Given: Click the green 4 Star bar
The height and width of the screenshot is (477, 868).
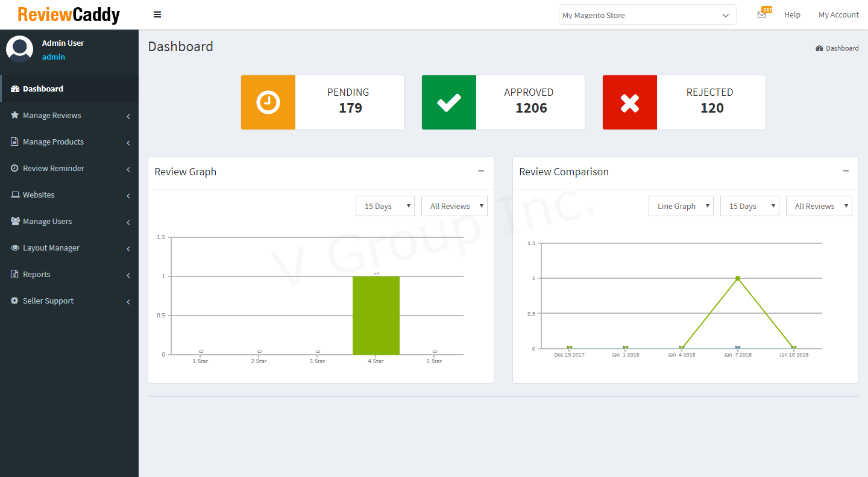Looking at the screenshot, I should [x=376, y=316].
